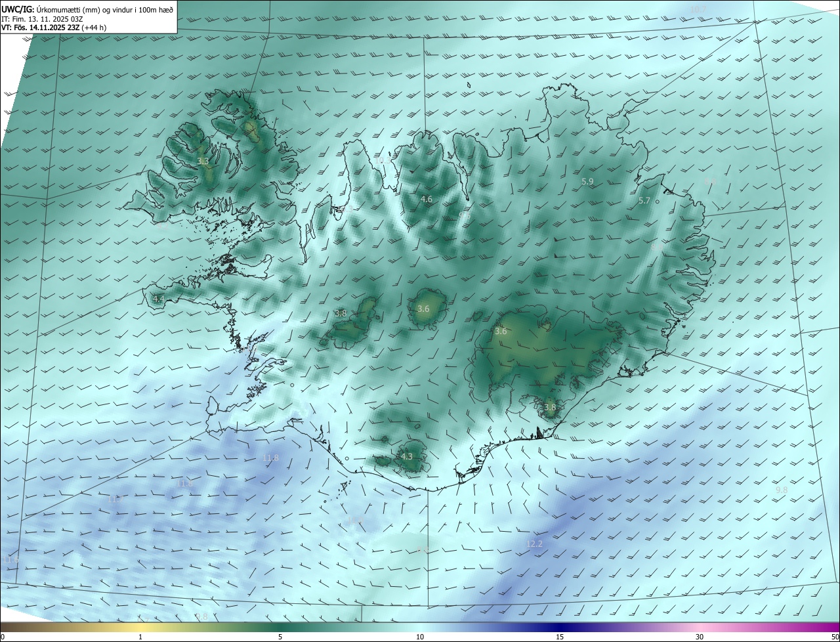Click the 10 tick on the color scale

(420, 637)
